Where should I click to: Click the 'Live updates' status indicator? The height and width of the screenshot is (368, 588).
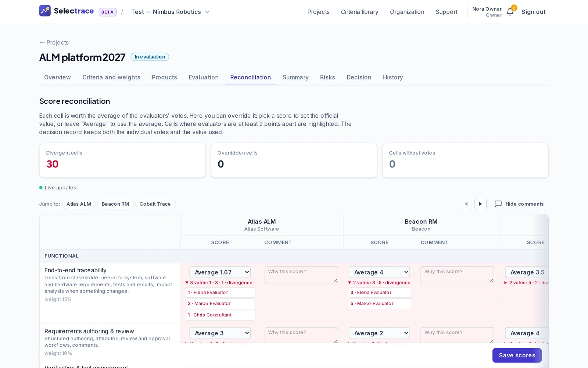click(x=58, y=188)
